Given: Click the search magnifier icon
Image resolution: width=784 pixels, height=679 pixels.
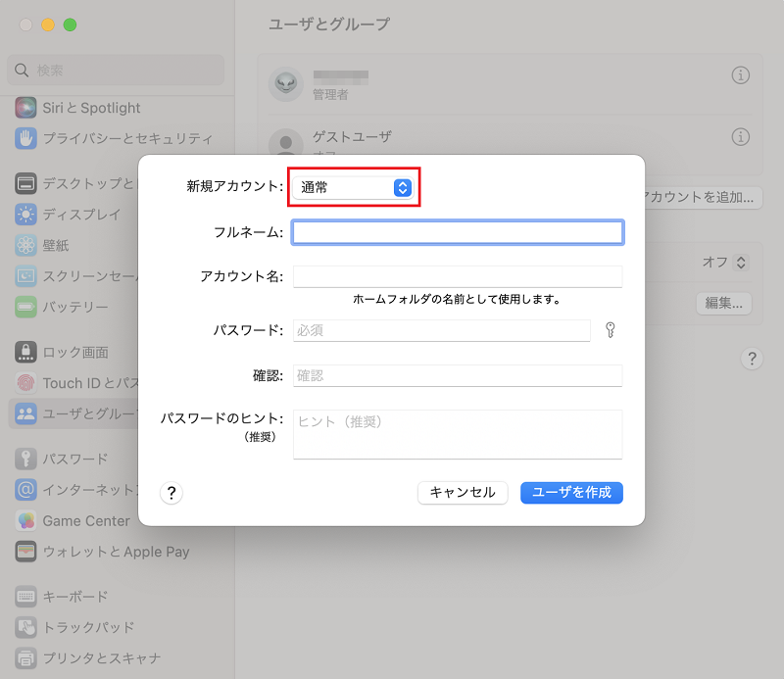Looking at the screenshot, I should (22, 70).
